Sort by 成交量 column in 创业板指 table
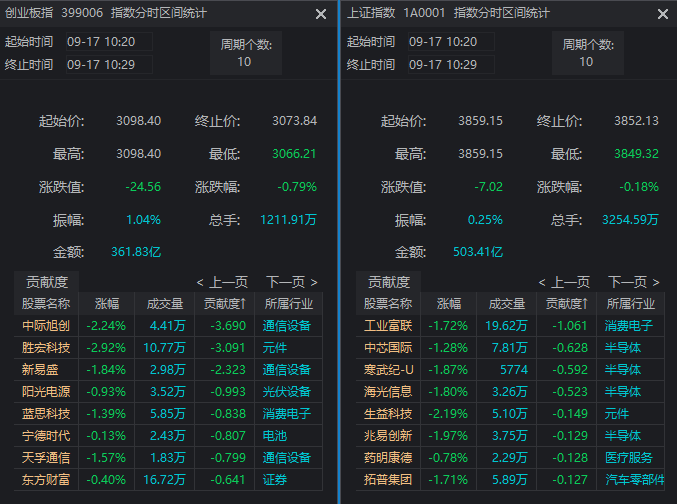Screen dimensions: 677x504 165,304
